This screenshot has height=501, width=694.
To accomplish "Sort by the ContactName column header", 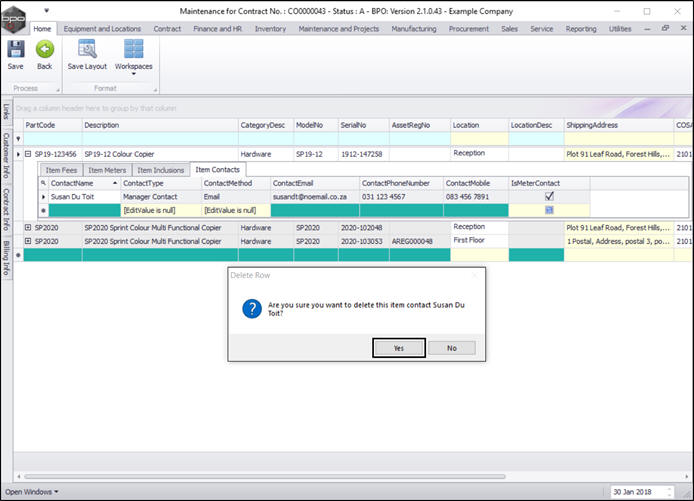I will tap(84, 183).
